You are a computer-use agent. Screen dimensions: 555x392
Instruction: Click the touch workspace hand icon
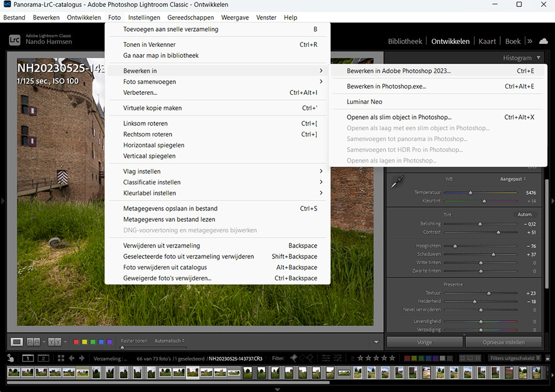[10, 358]
